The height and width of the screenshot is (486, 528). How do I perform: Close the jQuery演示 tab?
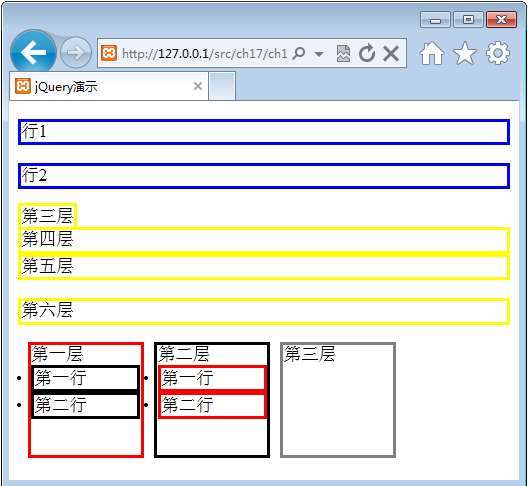(198, 86)
